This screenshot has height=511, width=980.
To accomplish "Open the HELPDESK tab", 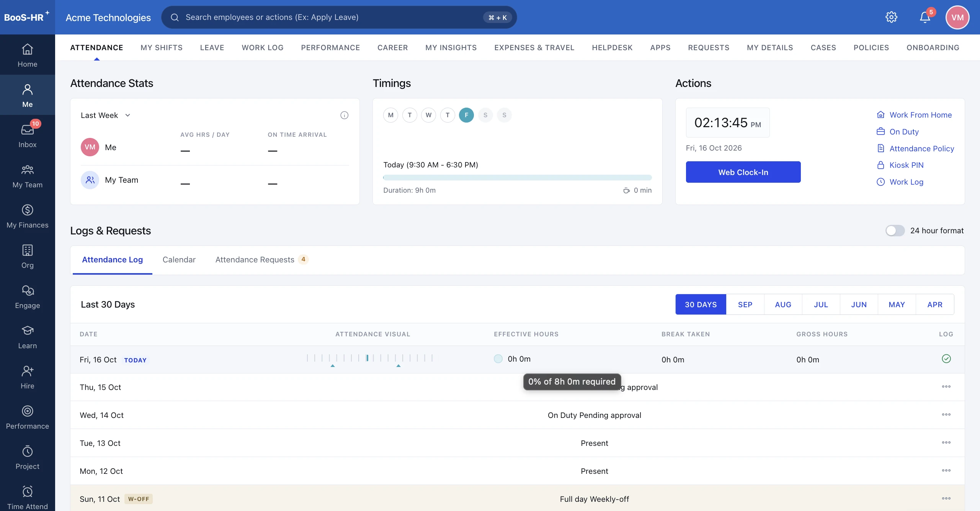I will click(612, 47).
